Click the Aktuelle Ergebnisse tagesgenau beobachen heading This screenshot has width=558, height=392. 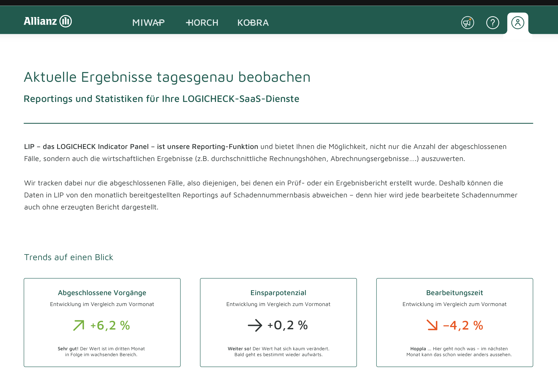(x=167, y=77)
